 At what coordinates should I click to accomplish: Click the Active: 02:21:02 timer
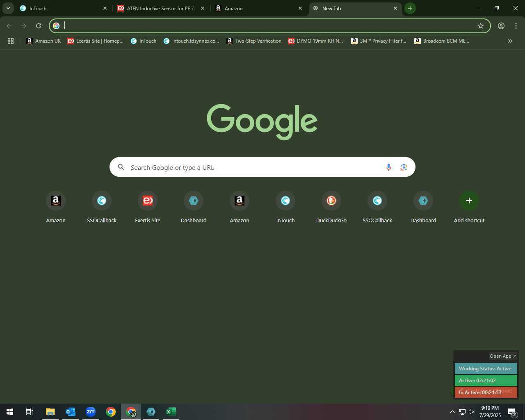486,381
